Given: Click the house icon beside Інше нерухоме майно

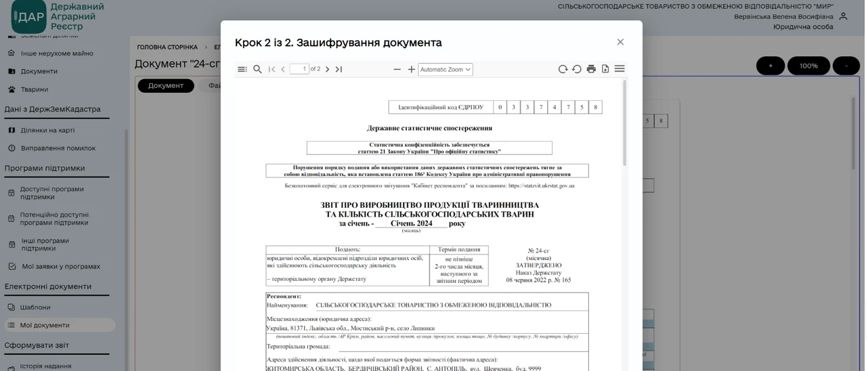Looking at the screenshot, I should pyautogui.click(x=12, y=53).
